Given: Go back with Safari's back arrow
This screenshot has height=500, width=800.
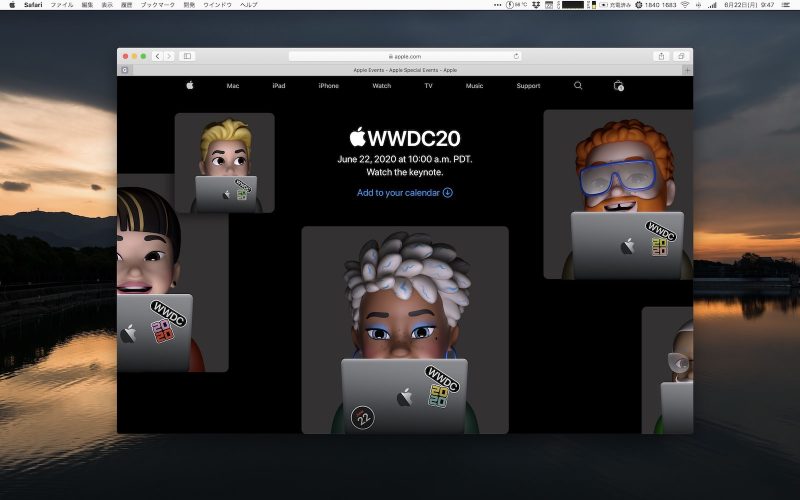Looking at the screenshot, I should click(158, 56).
